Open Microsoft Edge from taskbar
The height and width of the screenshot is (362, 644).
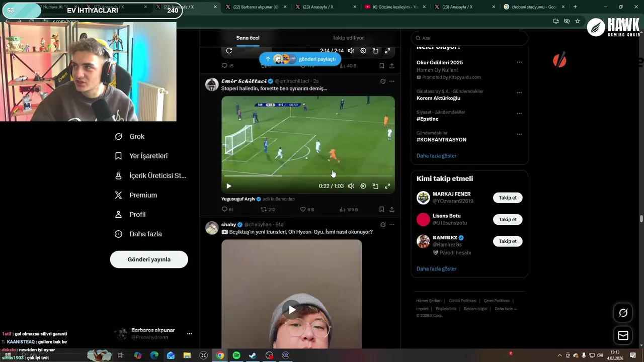point(154,355)
